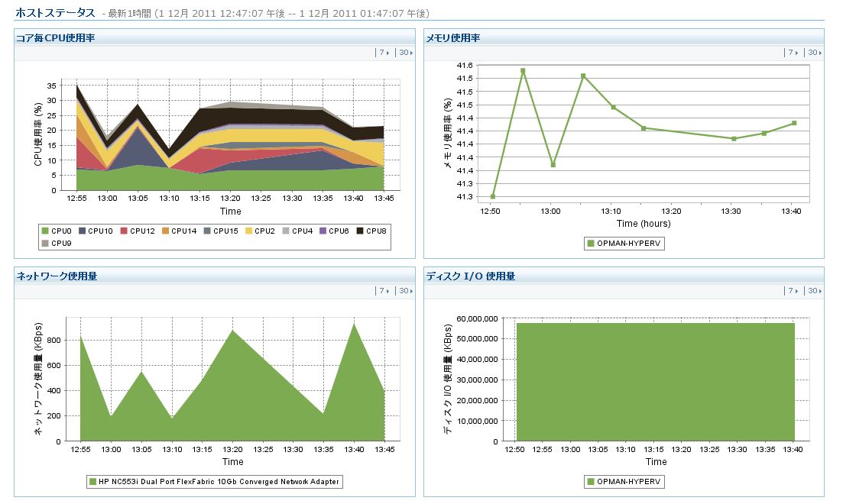Open 30-day view for network usage chart

(405, 291)
